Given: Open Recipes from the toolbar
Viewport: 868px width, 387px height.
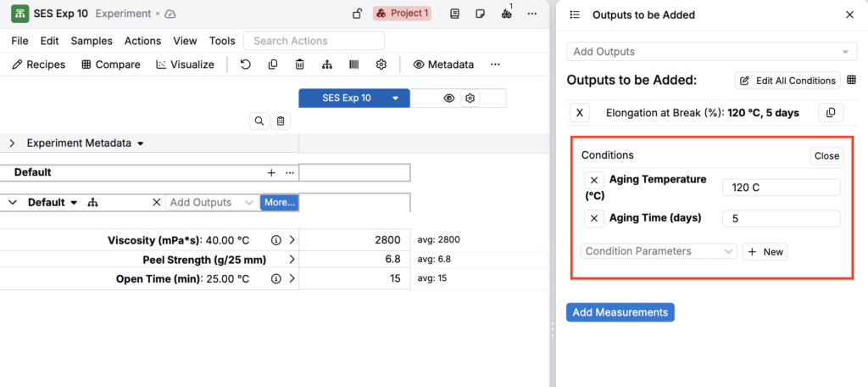Looking at the screenshot, I should coord(38,64).
